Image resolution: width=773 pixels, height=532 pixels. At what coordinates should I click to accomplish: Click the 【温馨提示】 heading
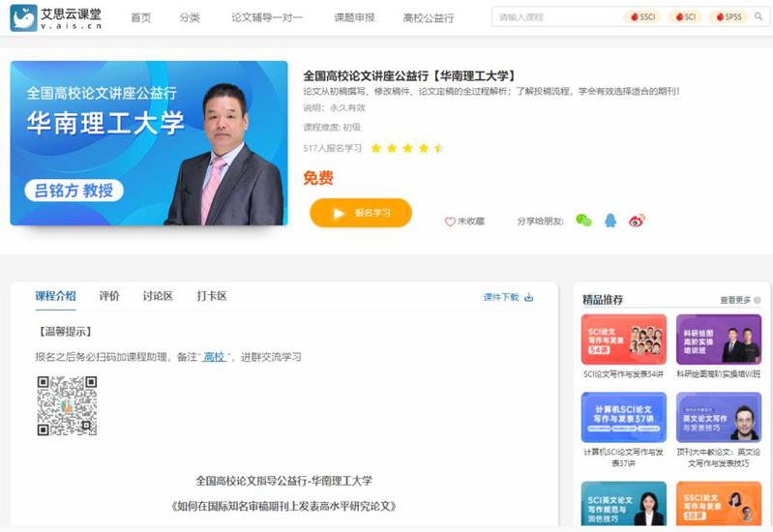click(65, 332)
